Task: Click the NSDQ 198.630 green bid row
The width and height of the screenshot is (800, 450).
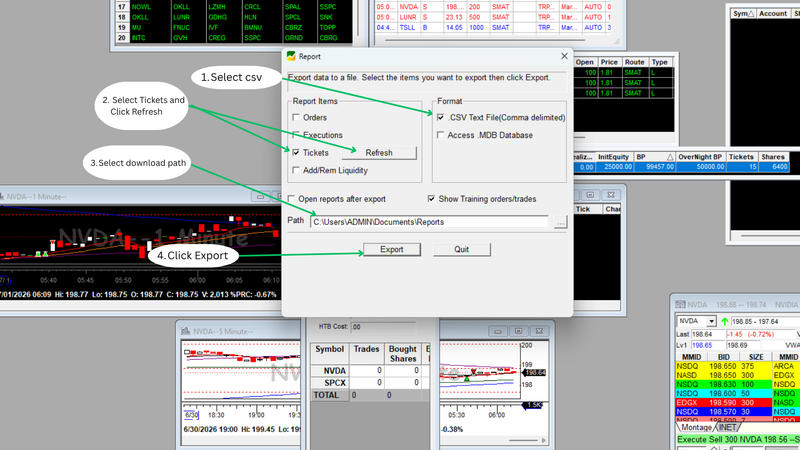Action: (x=723, y=384)
